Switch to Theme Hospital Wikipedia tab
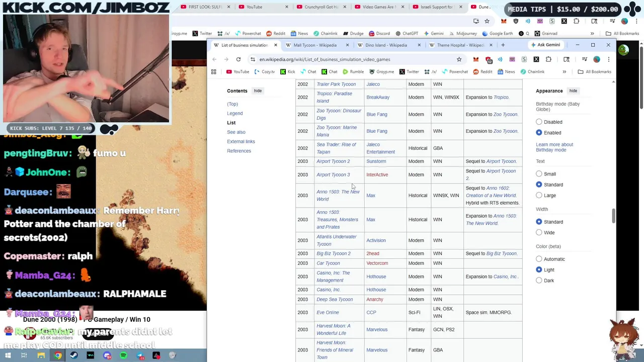 tap(460, 45)
